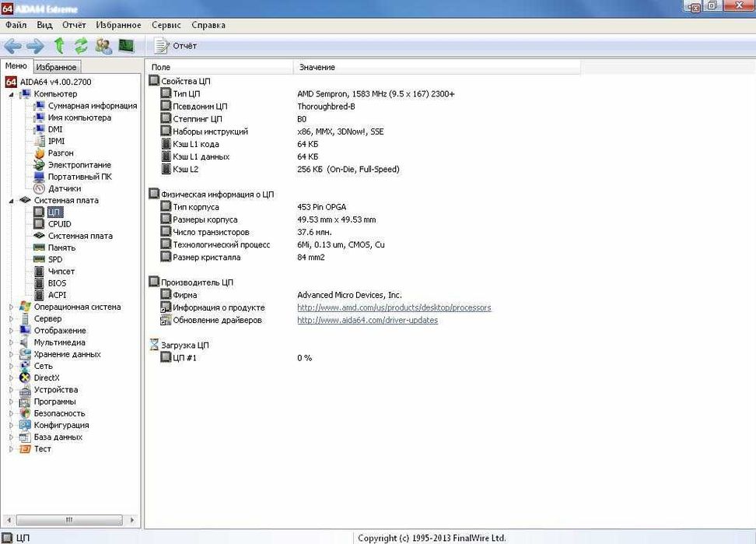
Task: Select the Чипсет chip icon
Action: [39, 272]
